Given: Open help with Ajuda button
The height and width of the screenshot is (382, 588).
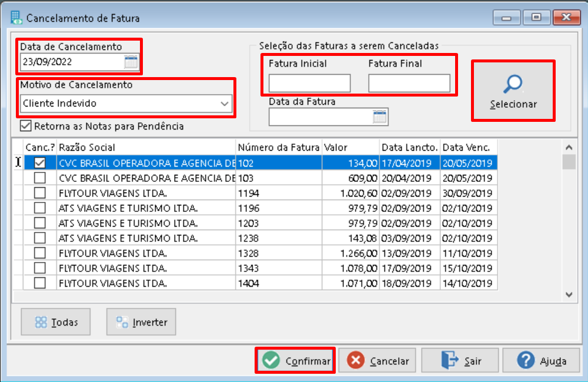Looking at the screenshot, I should [541, 361].
